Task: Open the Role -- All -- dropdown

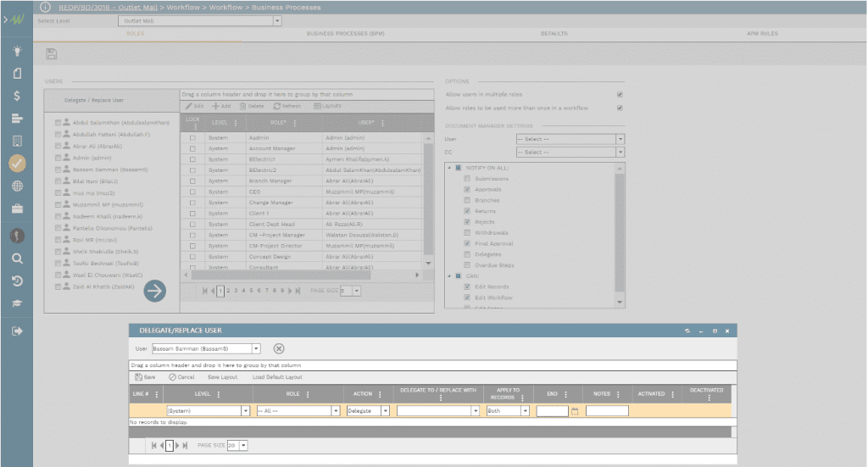Action: (336, 411)
